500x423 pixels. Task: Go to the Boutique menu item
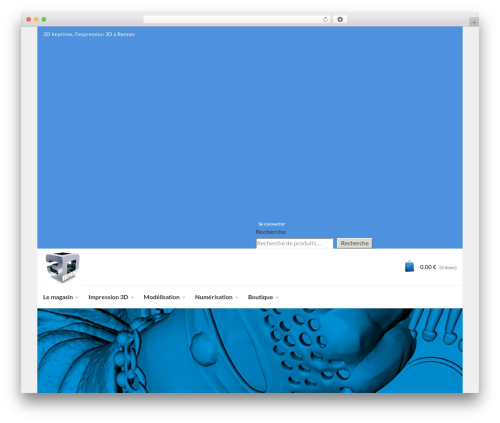pos(260,297)
